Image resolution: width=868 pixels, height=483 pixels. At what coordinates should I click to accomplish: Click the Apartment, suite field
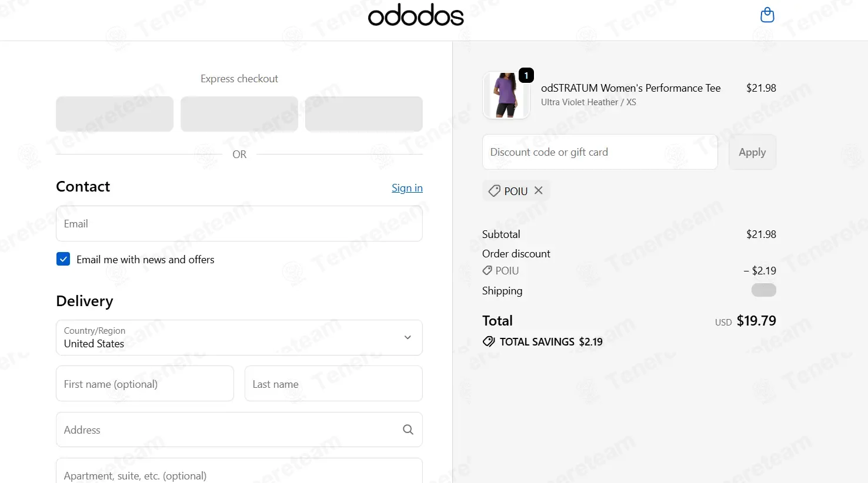pos(239,471)
